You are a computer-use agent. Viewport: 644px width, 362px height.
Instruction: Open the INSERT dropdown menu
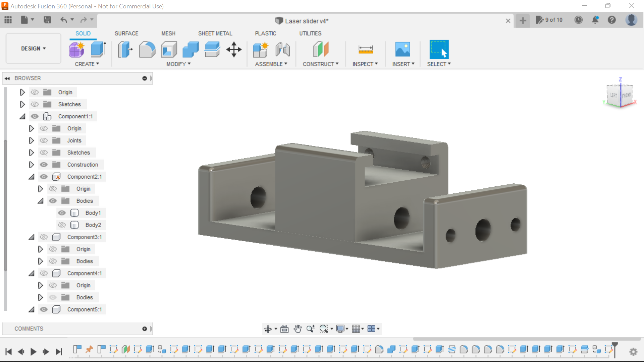tap(404, 64)
